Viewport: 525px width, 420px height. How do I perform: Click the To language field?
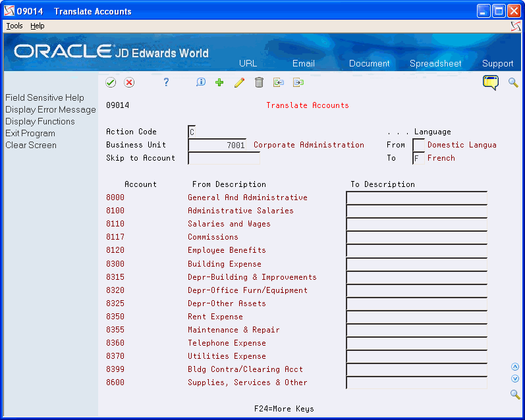pos(418,158)
